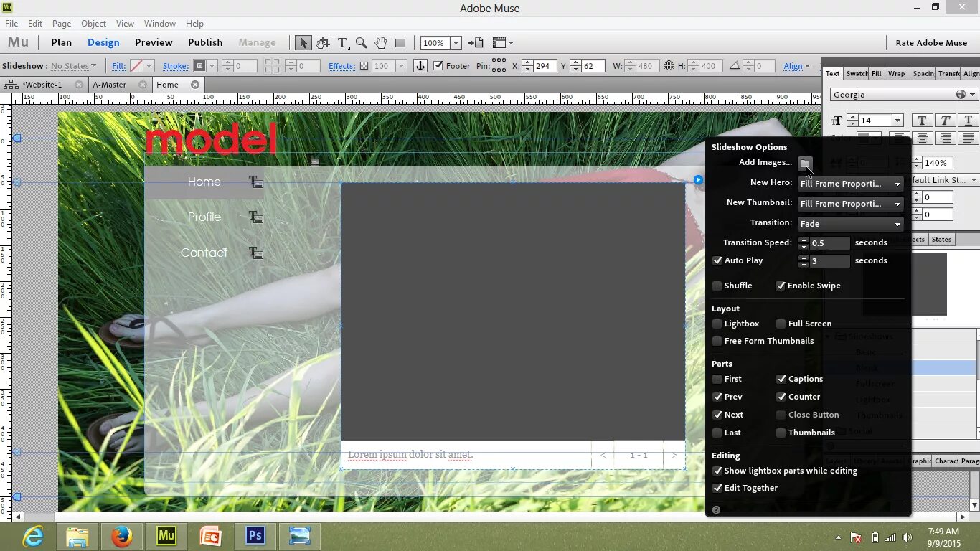
Task: Click the text frame icon beside Contact
Action: pos(255,253)
